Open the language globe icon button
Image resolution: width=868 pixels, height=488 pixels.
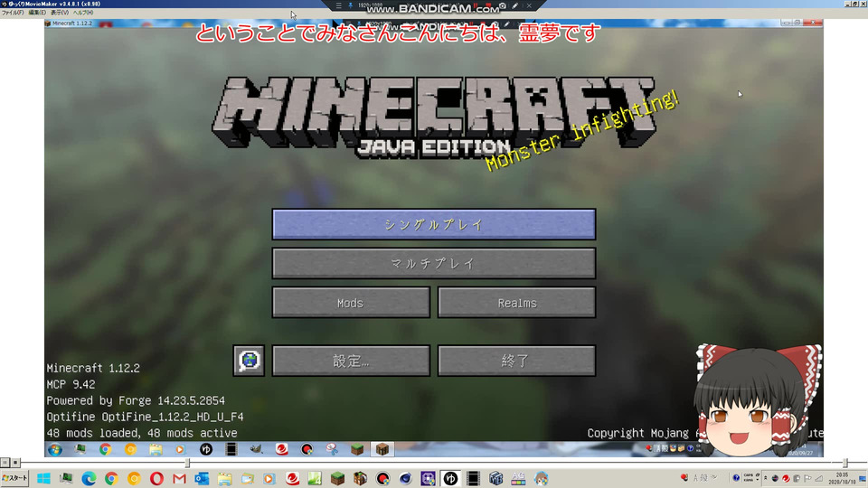(250, 361)
